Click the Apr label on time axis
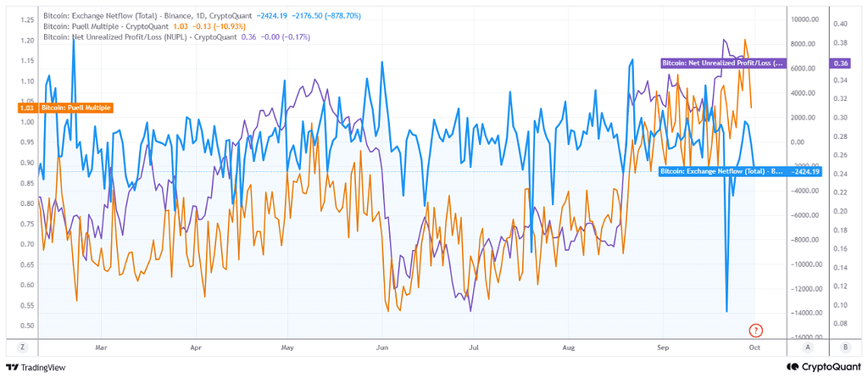 196,348
